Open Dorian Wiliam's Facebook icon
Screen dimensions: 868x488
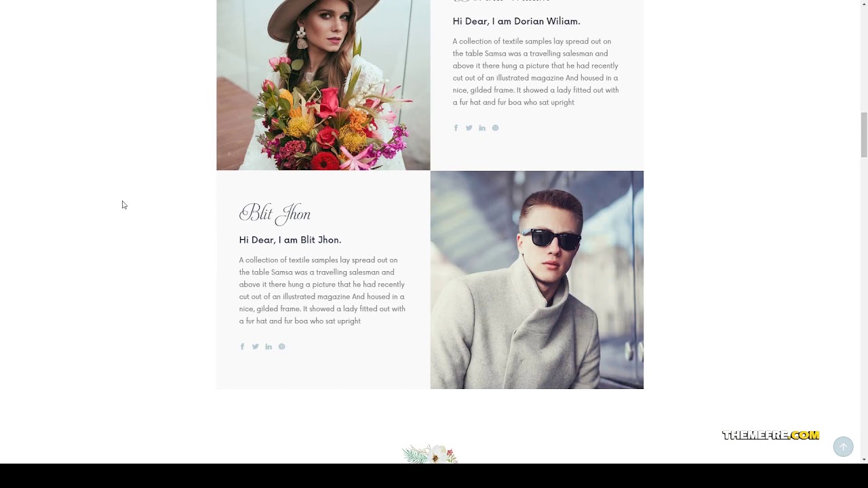coord(456,128)
